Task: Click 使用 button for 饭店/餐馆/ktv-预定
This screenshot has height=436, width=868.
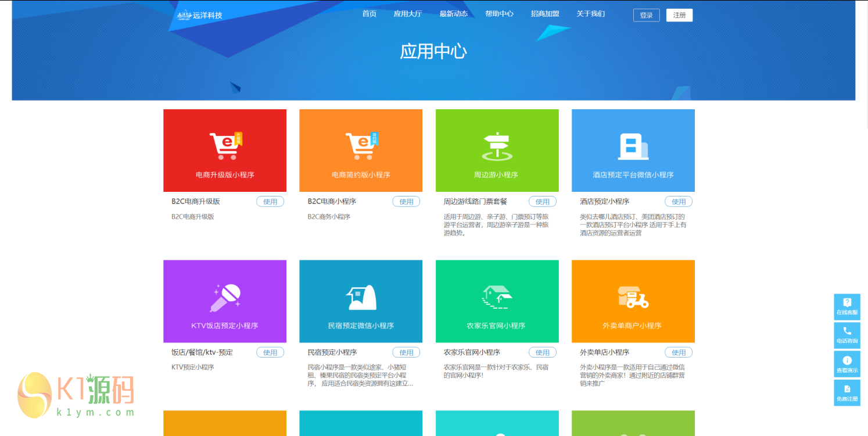Action: (x=271, y=352)
